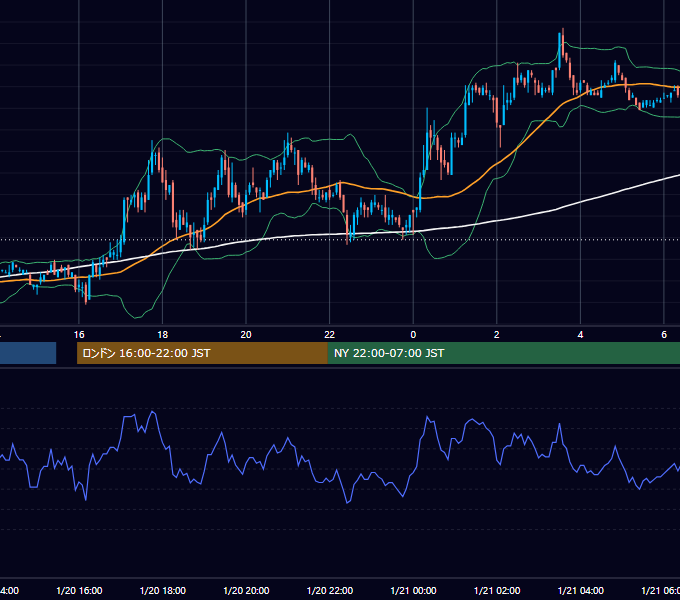Click hour label 2 under price chart

(497, 334)
